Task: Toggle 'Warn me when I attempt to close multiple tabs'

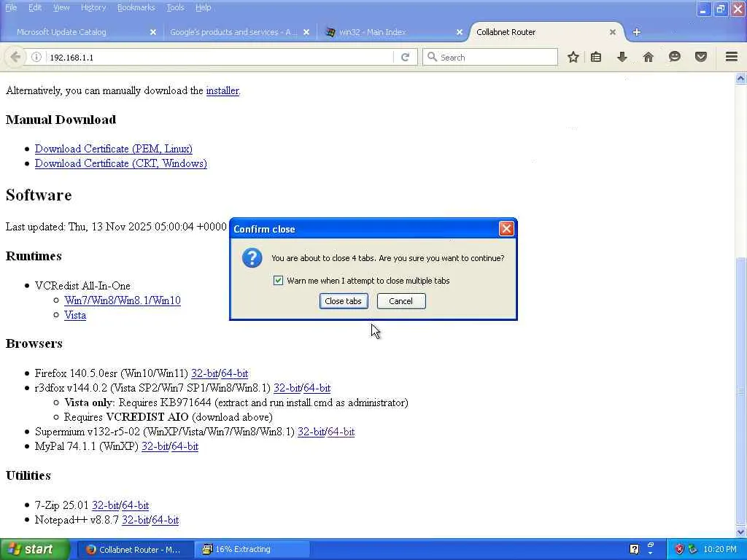Action: [x=278, y=281]
